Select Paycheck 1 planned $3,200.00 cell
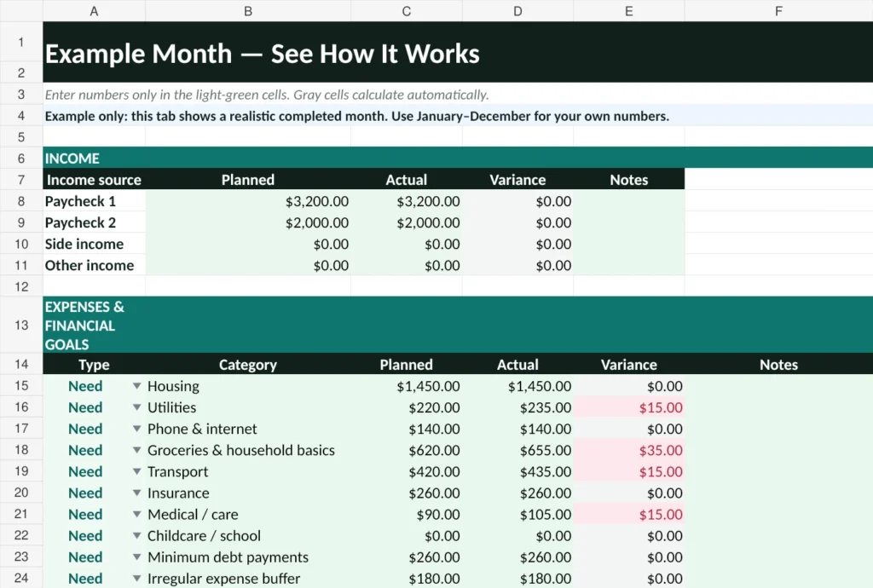 248,201
